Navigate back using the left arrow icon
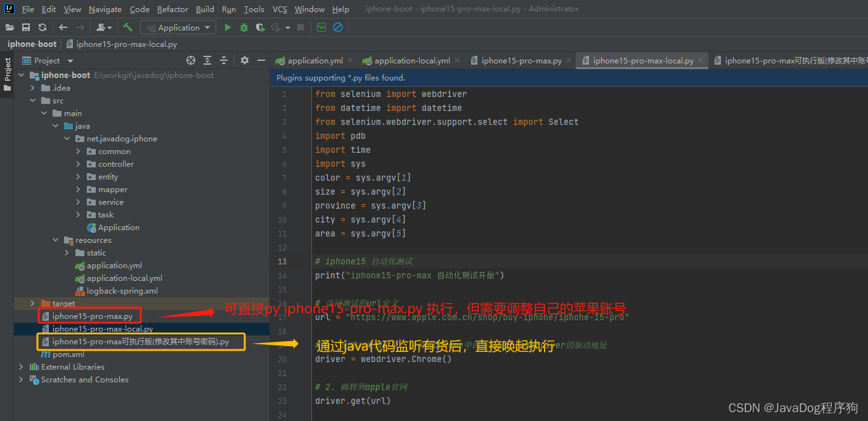Viewport: 868px width, 421px height. click(62, 27)
